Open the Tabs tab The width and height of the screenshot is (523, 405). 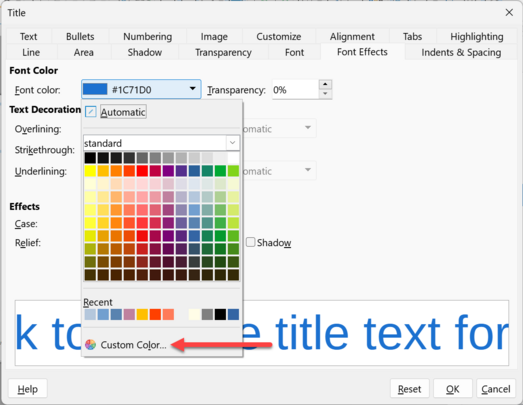412,36
